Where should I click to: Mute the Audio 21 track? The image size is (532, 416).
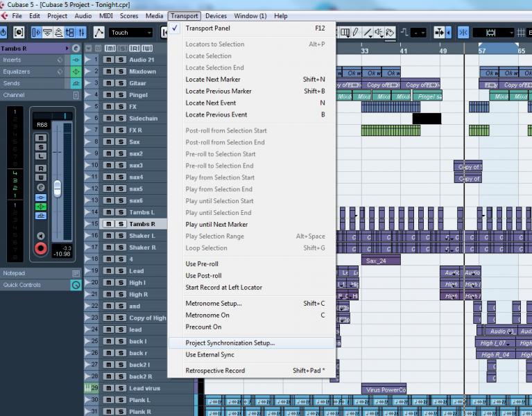(x=109, y=60)
